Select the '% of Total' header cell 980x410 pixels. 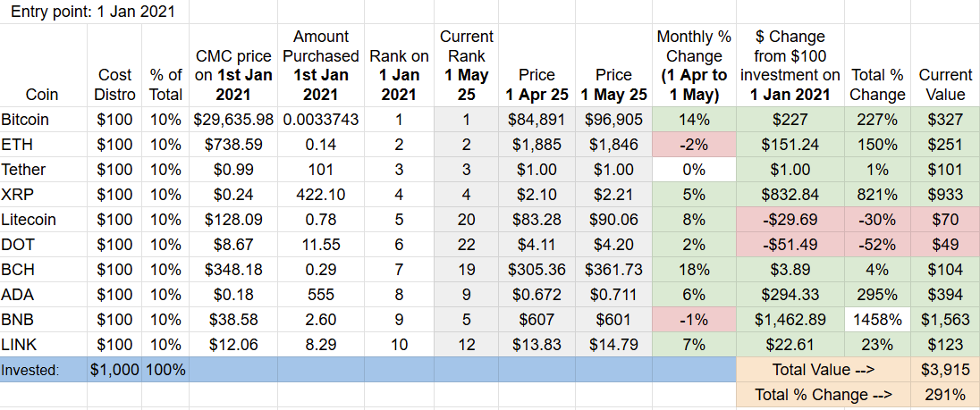pyautogui.click(x=165, y=65)
